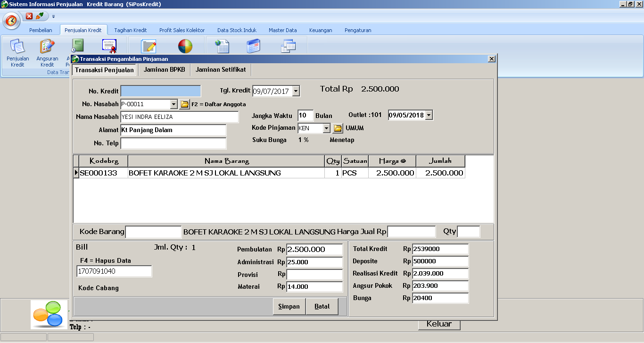The image size is (644, 343).
Task: Click the calendar toolbar icon
Action: (x=254, y=45)
